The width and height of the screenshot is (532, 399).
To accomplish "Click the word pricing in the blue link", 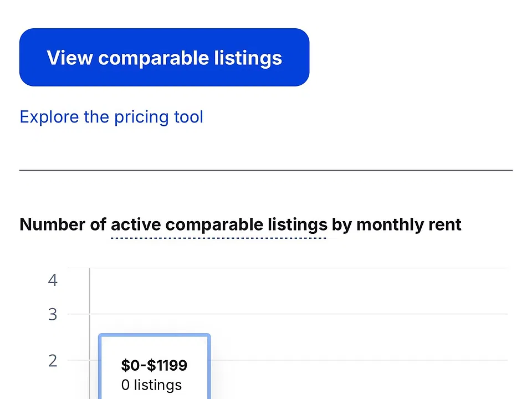I will click(141, 117).
